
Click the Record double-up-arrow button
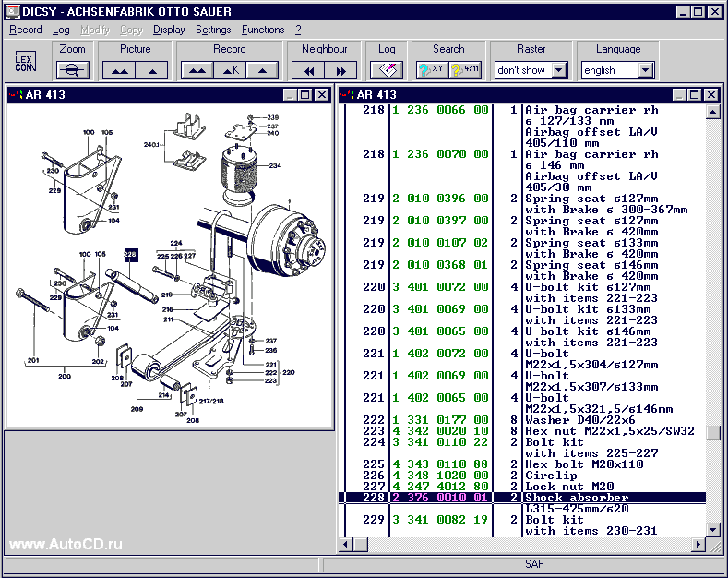197,70
